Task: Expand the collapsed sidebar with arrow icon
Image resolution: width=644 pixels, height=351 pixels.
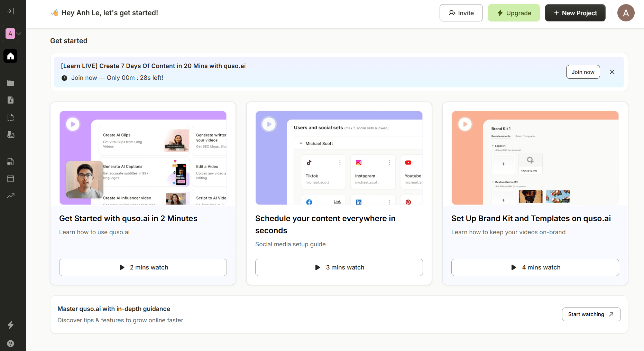Action: [x=10, y=11]
